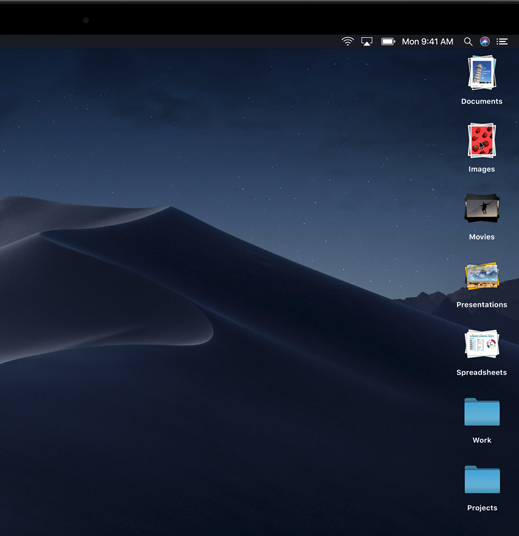Open the date and time menu
The image size is (519, 536).
click(x=427, y=42)
